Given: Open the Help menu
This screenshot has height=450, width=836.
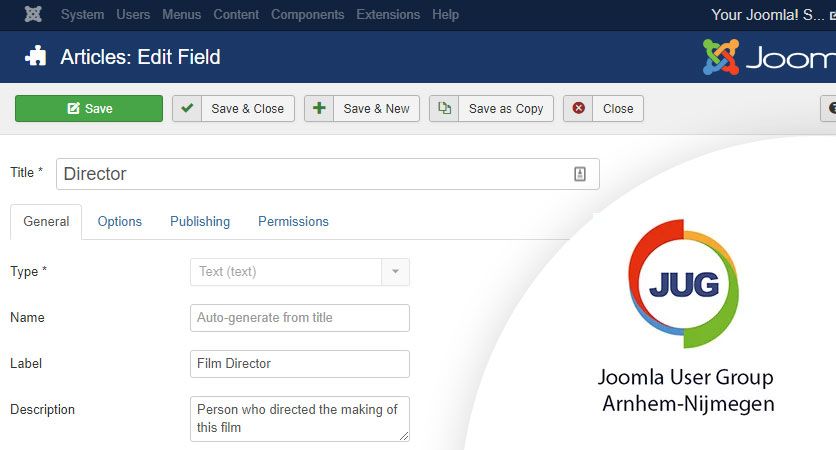Looking at the screenshot, I should click(x=445, y=14).
